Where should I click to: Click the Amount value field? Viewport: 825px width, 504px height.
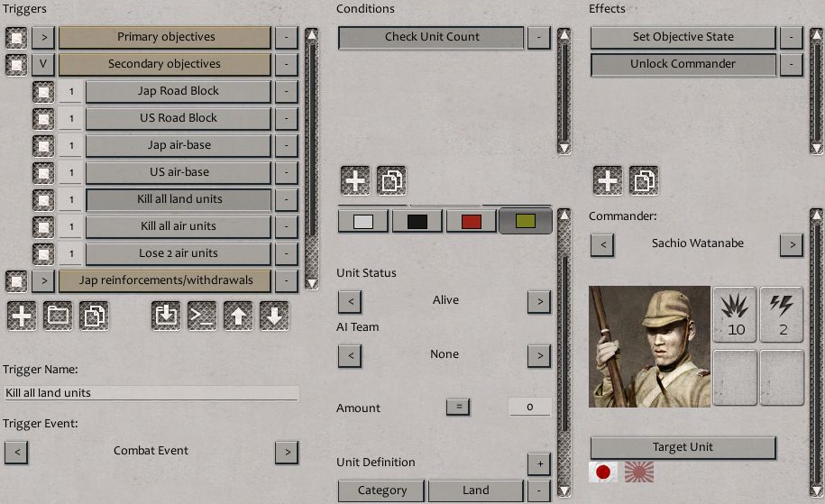pyautogui.click(x=530, y=407)
